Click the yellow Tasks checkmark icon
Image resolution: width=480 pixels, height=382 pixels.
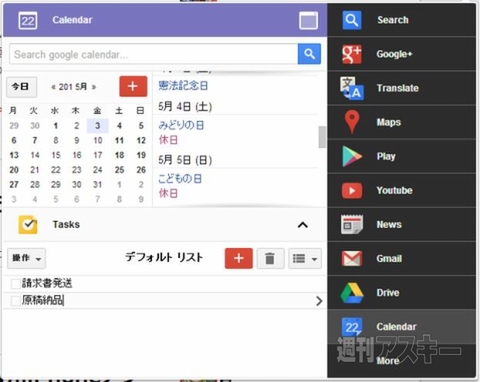28,225
